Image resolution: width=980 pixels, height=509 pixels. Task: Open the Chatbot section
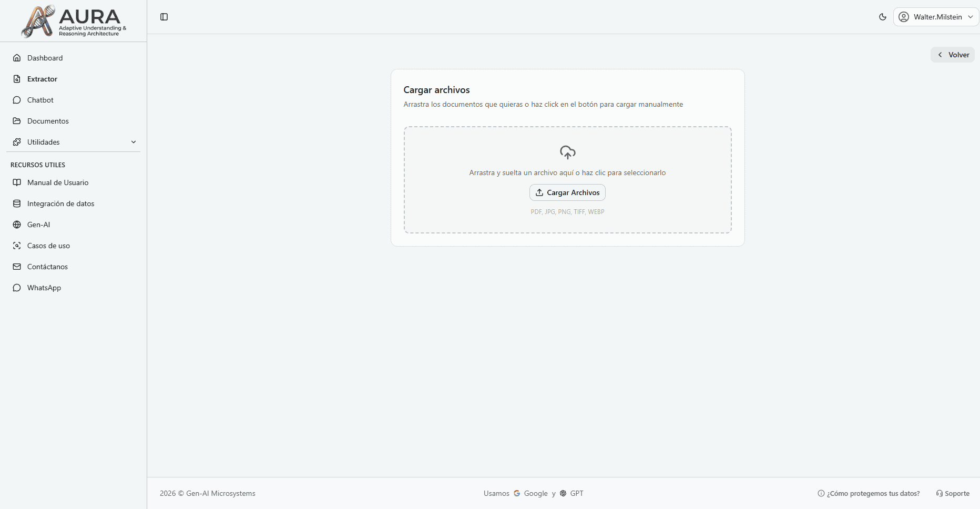coord(40,100)
